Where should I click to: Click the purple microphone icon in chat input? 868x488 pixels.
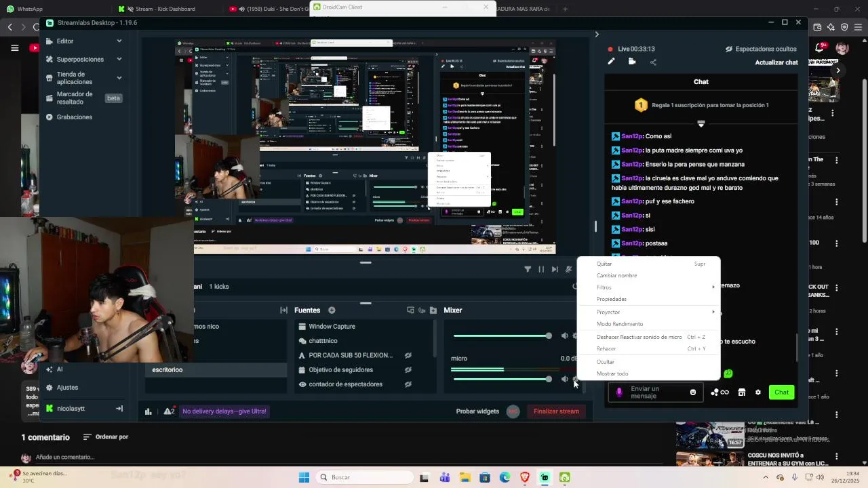pos(618,392)
